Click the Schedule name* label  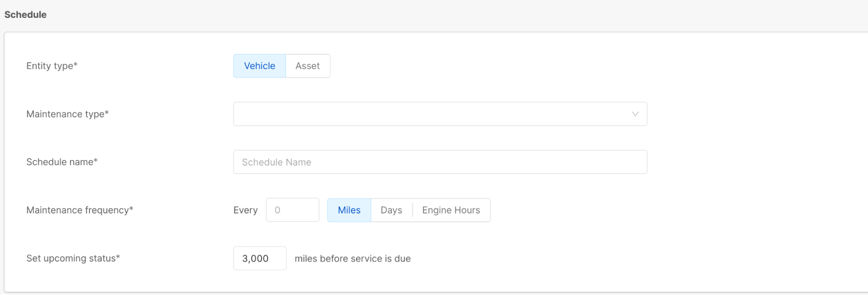click(x=62, y=162)
